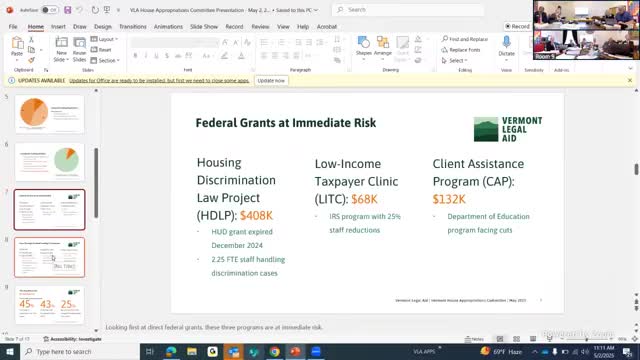
Task: Open the File menu
Action: pyautogui.click(x=13, y=27)
